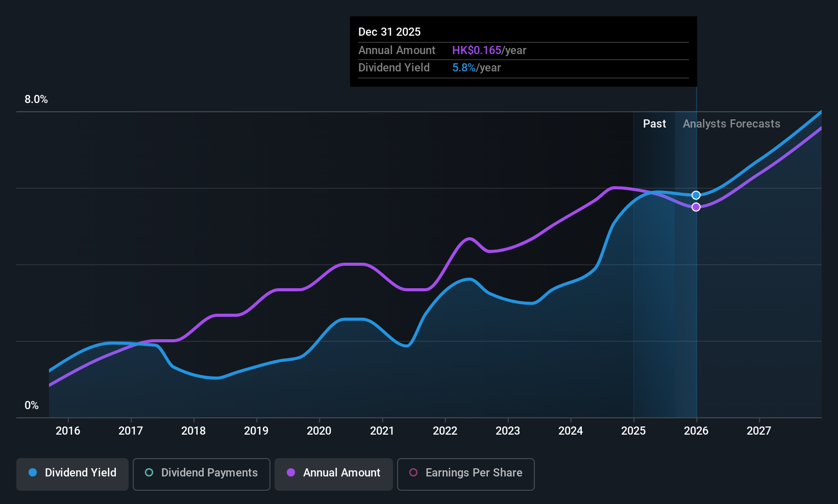Image resolution: width=838 pixels, height=504 pixels.
Task: Click the teal ring in Dividend Payments legend
Action: pyautogui.click(x=149, y=473)
